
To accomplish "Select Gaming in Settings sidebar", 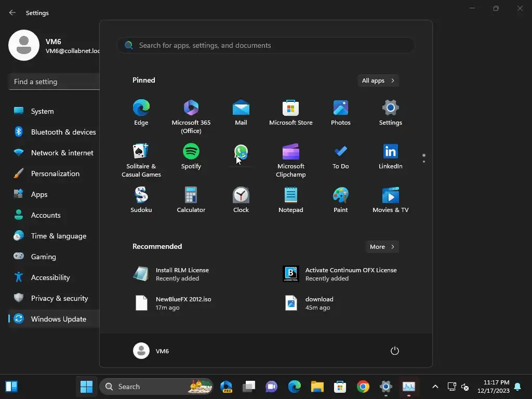I will pyautogui.click(x=54, y=257).
